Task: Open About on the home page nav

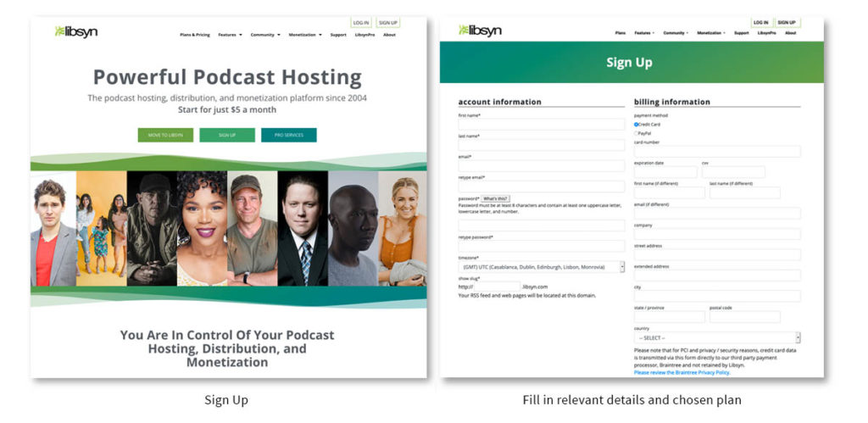Action: tap(389, 35)
